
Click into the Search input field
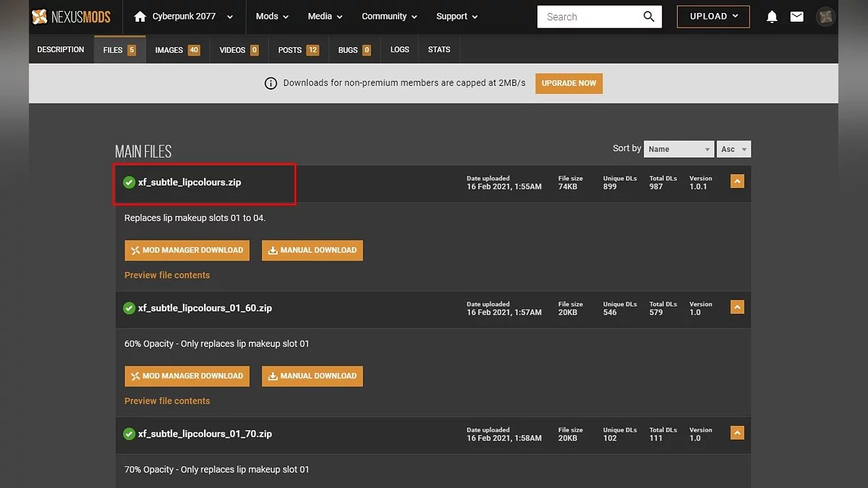point(590,17)
